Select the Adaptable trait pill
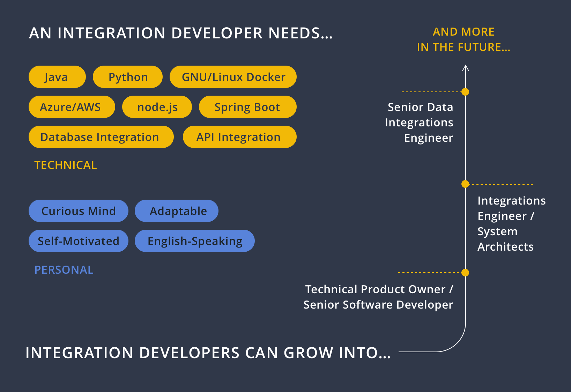The width and height of the screenshot is (571, 392). point(177,211)
